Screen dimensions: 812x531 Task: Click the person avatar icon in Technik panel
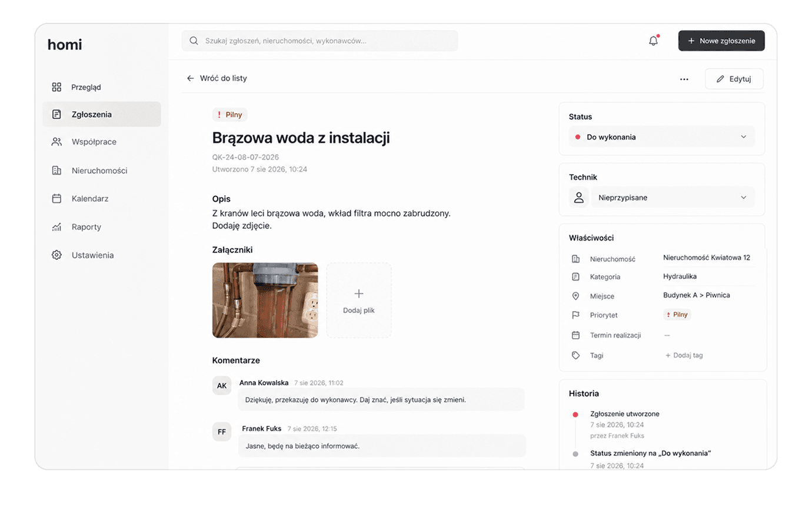tap(579, 198)
